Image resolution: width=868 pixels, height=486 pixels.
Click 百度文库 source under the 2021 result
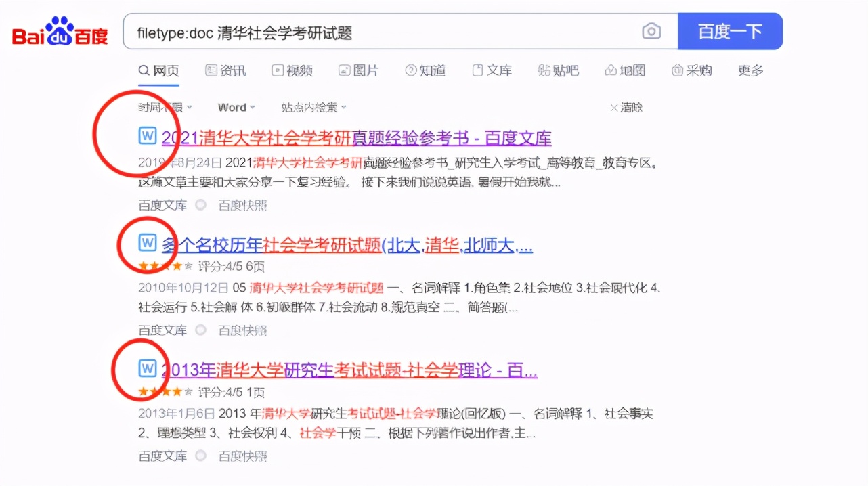(x=162, y=205)
